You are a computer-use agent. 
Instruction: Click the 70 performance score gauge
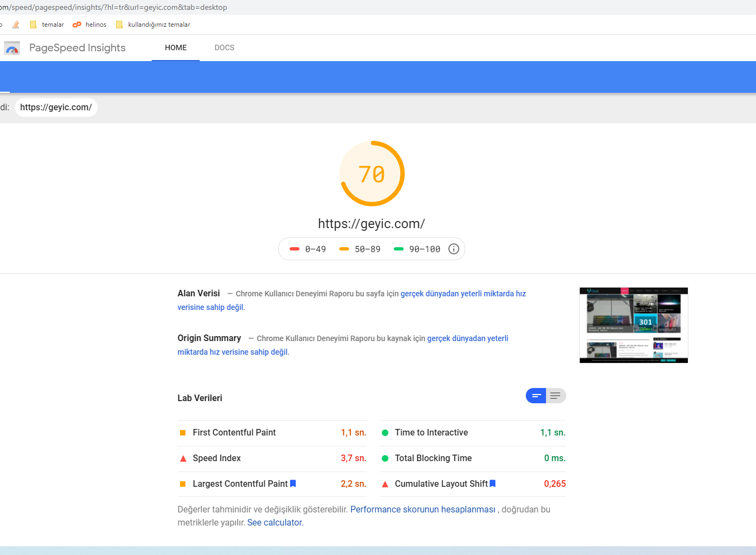click(372, 174)
